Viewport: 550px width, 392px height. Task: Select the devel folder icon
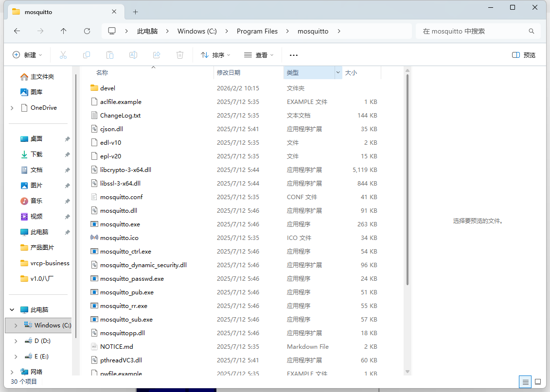(94, 88)
